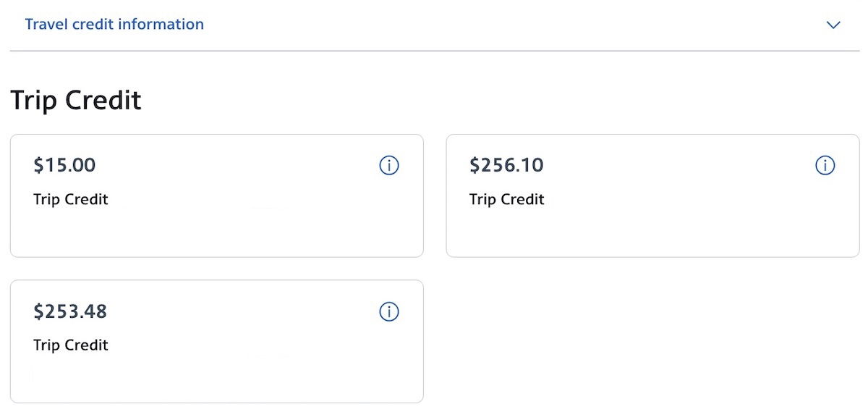Screen dimensions: 868x412
Task: Click the $256.10 amount text
Action: (506, 165)
